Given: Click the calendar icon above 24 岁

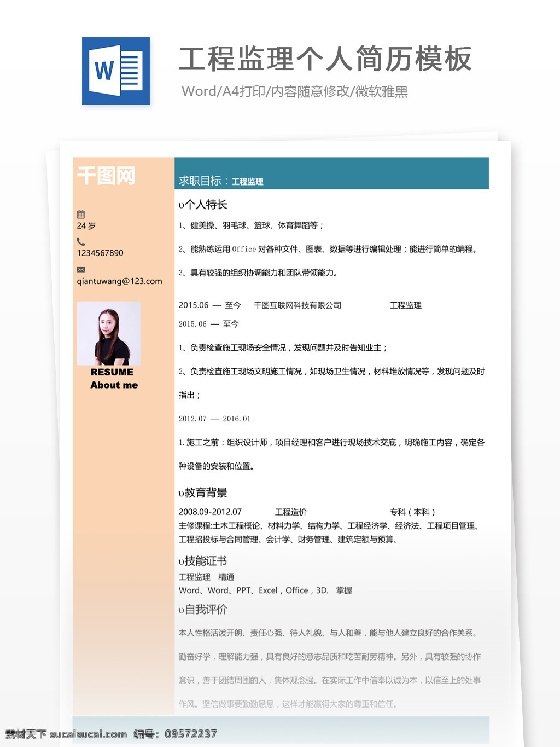Looking at the screenshot, I should pos(81,214).
